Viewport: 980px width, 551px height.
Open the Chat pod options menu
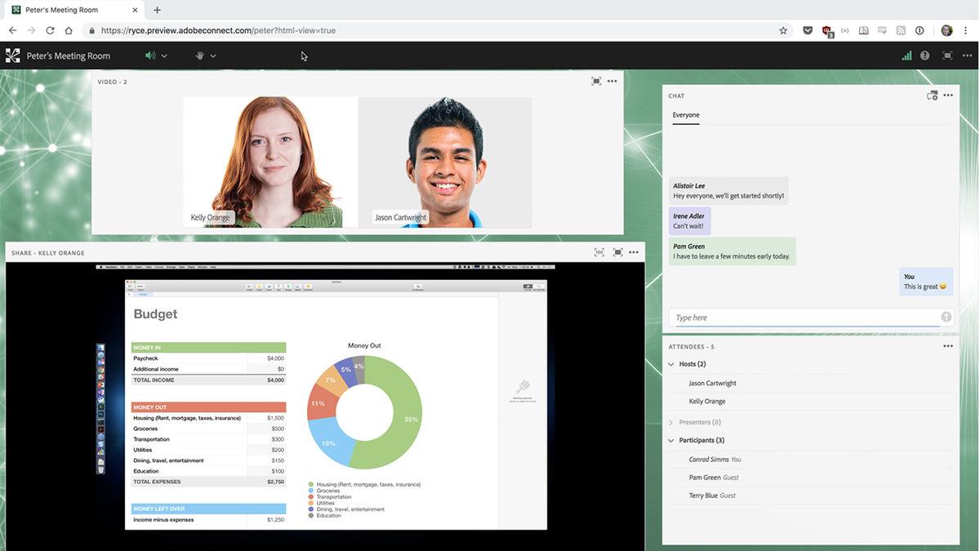[948, 95]
